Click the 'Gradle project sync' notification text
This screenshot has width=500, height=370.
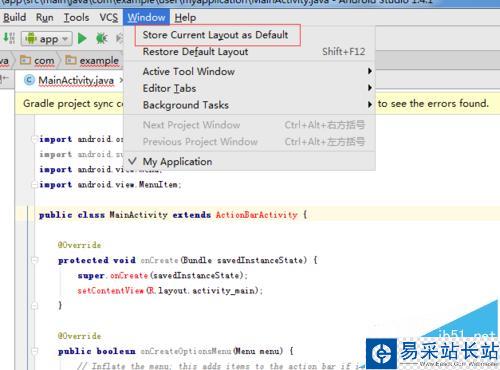[73, 104]
